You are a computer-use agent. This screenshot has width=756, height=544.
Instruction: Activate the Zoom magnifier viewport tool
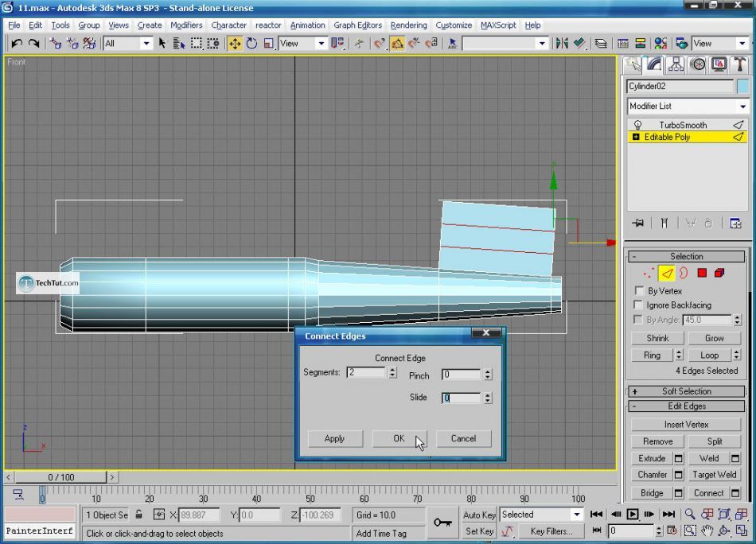[x=690, y=515]
